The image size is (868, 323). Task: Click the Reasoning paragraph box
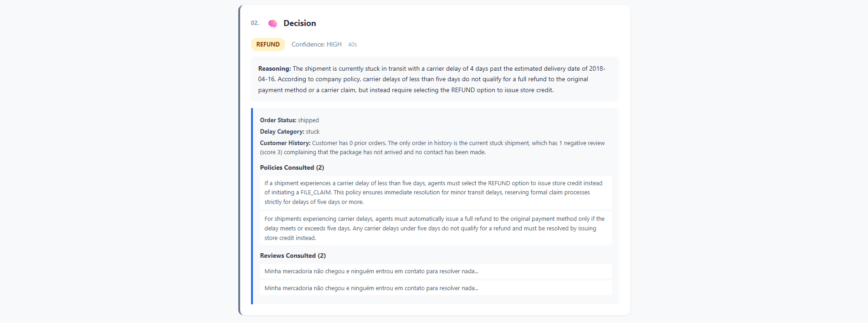[x=435, y=79]
